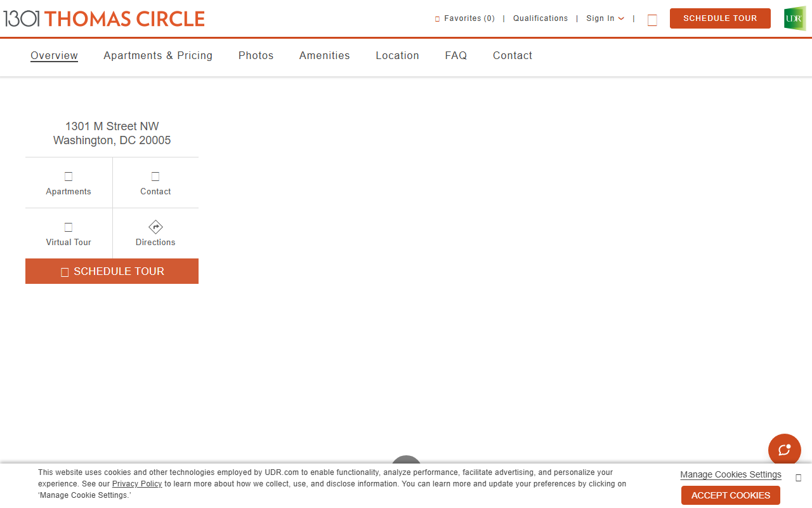Click ACCEPT COOKIES button
This screenshot has width=812, height=508.
(x=731, y=495)
